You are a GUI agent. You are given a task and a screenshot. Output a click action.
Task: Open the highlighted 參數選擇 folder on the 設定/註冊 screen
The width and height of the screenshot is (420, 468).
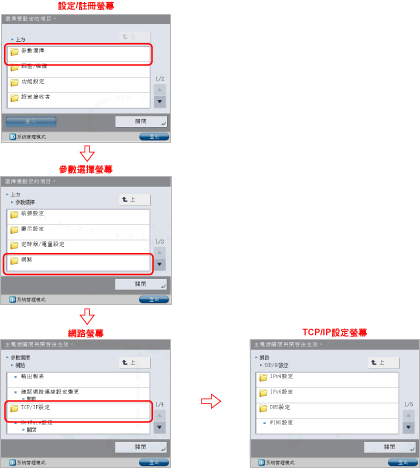click(x=79, y=54)
